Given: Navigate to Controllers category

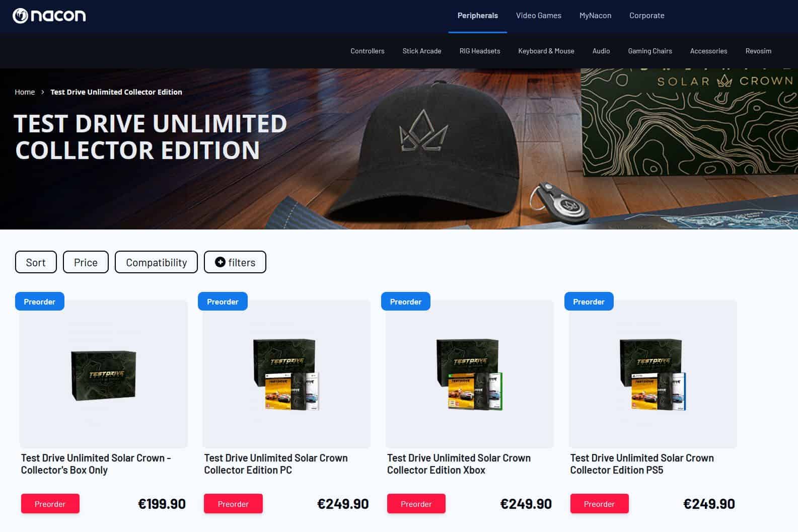Looking at the screenshot, I should pyautogui.click(x=367, y=51).
